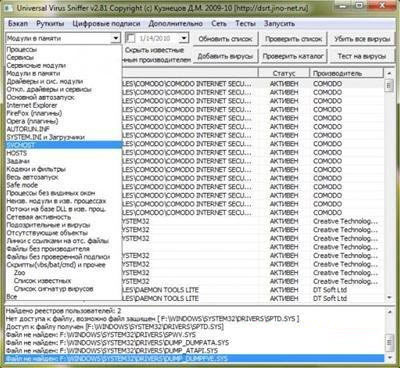Choose Задачи in the dropdown list
Screen dimensions: 400x368
[63, 161]
